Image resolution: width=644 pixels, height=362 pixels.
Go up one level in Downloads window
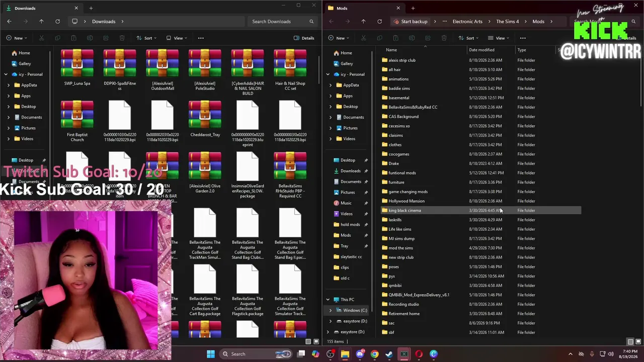[41, 22]
